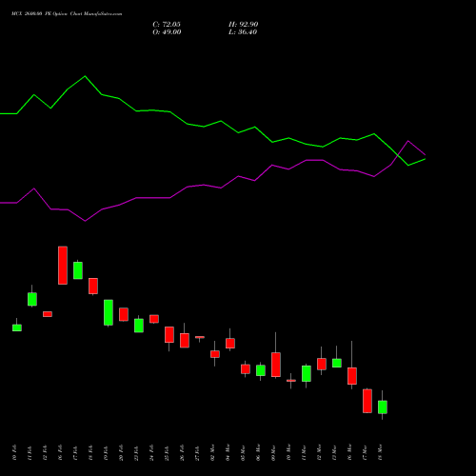
Task: Click the 10 Feb date label
Action: [14, 452]
